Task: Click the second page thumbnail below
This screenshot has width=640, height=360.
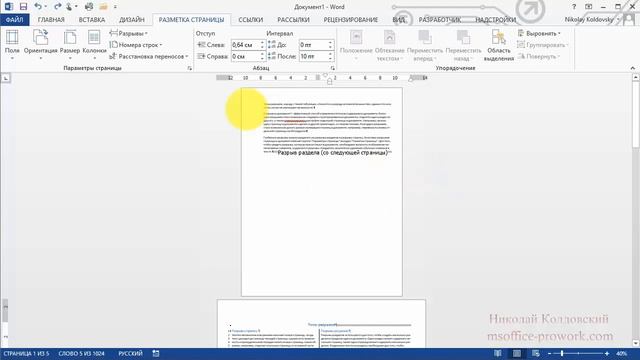Action: pos(321,324)
